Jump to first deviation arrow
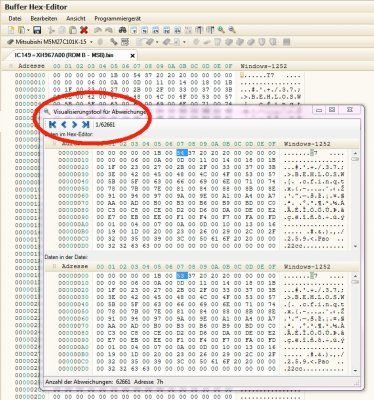This screenshot has height=400, width=374. (52, 125)
